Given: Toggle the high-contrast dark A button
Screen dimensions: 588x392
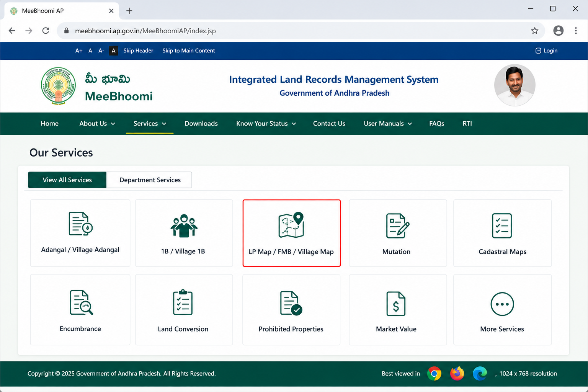Looking at the screenshot, I should click(x=113, y=51).
